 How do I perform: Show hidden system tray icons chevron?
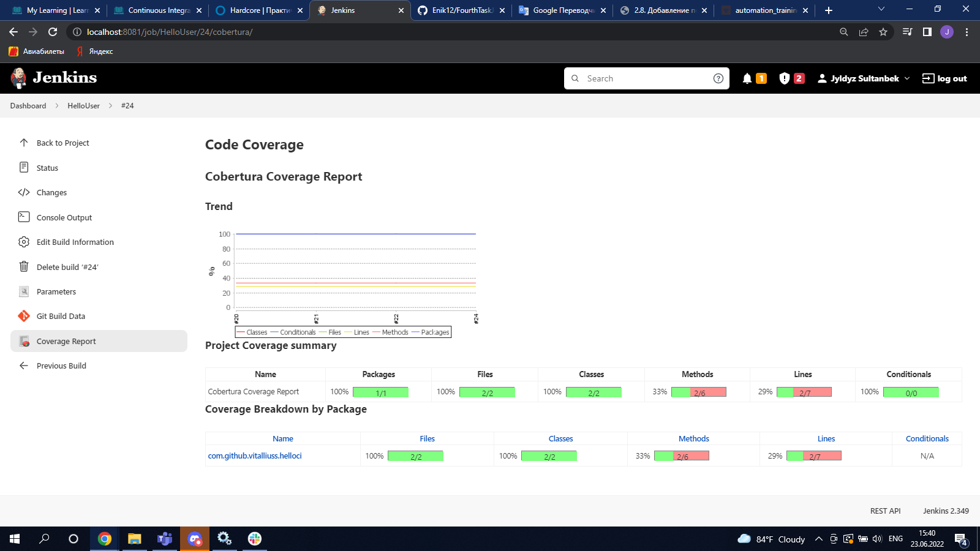[818, 539]
